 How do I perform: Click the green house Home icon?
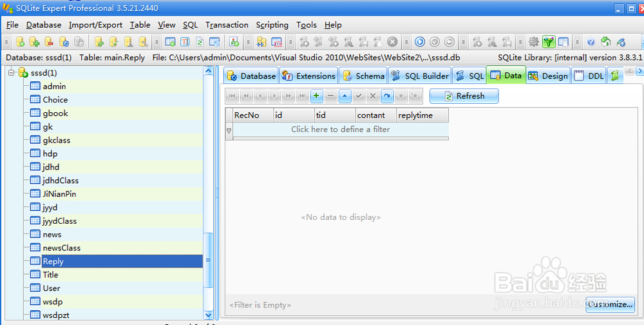606,41
